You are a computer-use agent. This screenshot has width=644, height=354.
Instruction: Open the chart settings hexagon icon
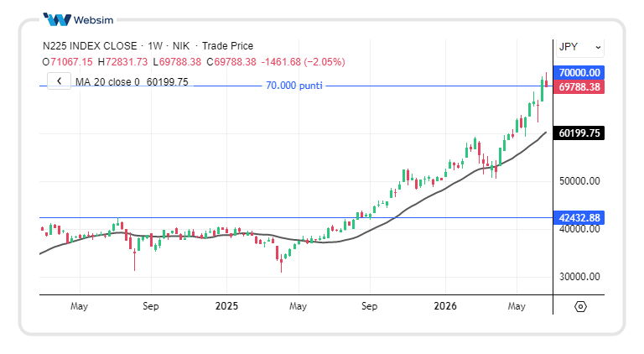(x=580, y=306)
